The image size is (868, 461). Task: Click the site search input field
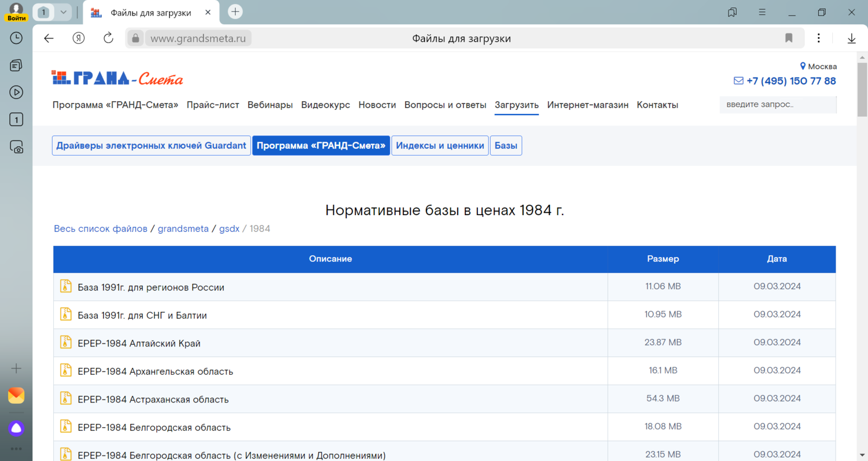pos(777,105)
